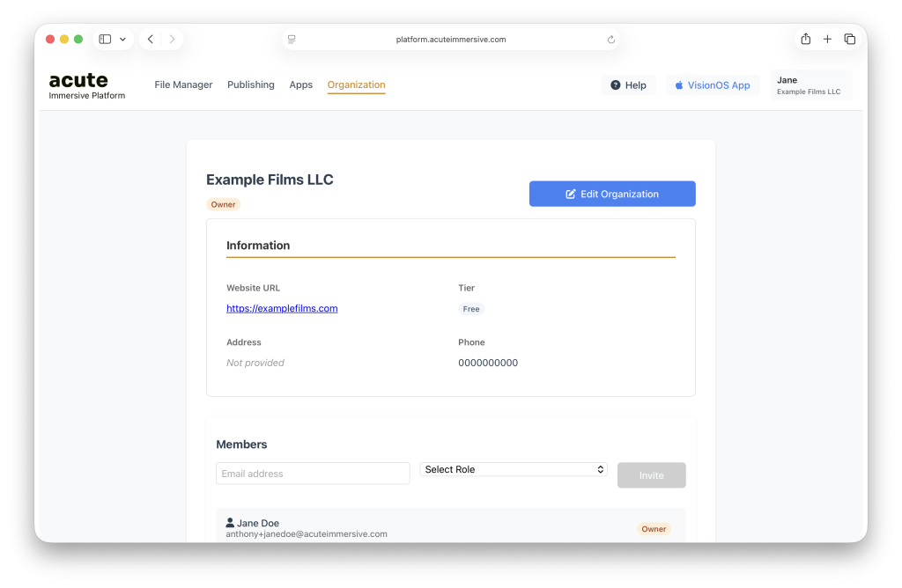This screenshot has height=588, width=902.
Task: Navigate to the Apps tab
Action: [301, 85]
